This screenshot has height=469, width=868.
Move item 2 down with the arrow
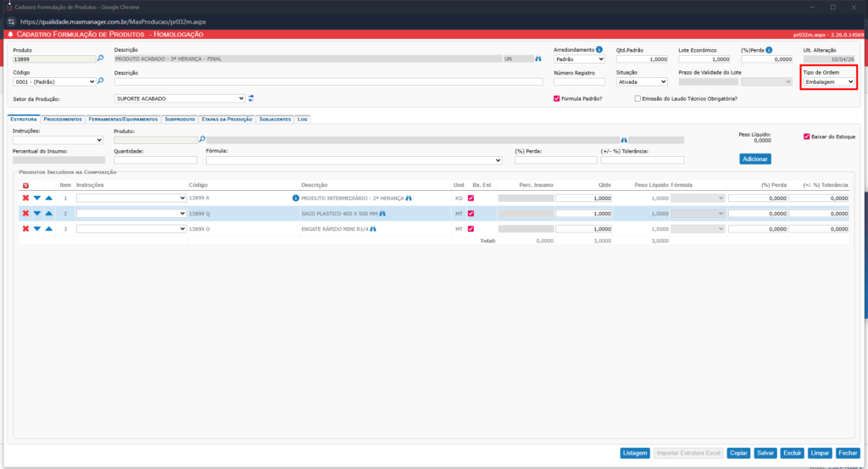(37, 214)
